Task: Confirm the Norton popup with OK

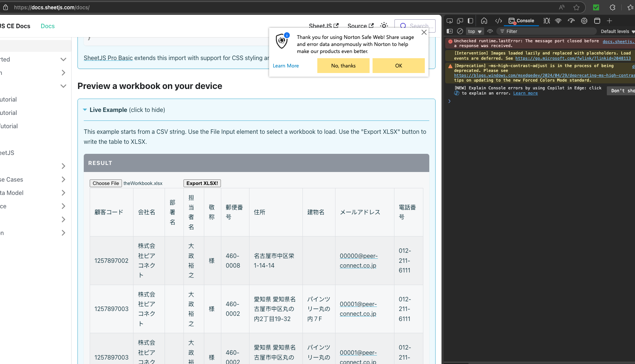Action: click(398, 66)
